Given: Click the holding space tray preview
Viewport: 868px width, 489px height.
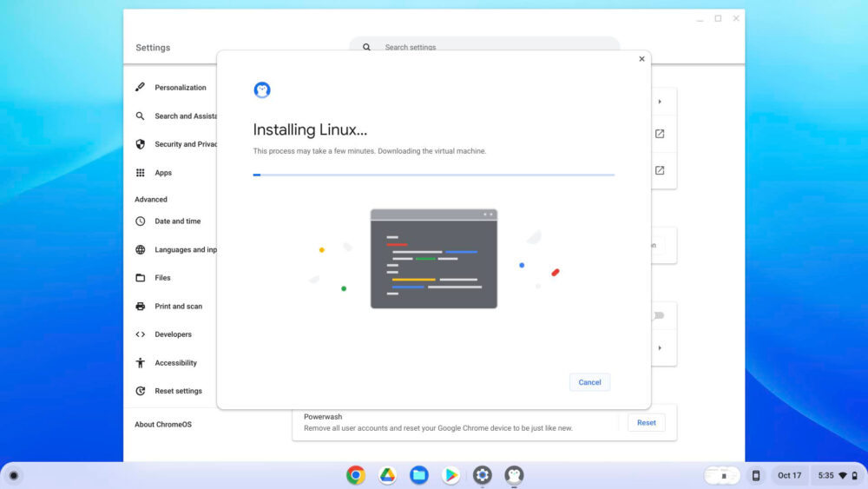Looking at the screenshot, I should coord(722,475).
